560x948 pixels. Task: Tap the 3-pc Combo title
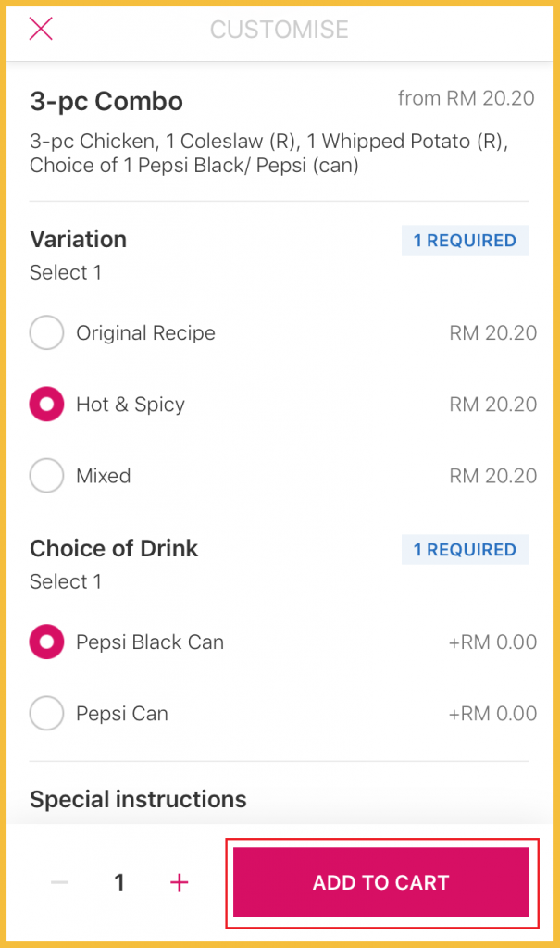pos(106,101)
